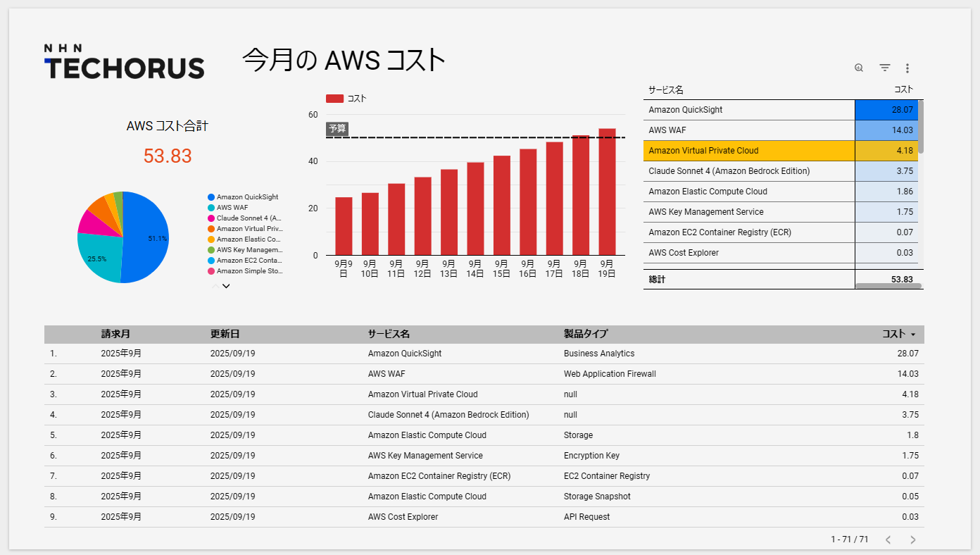
Task: Select Amazon Elastic Compute Cloud in the right table
Action: 780,192
